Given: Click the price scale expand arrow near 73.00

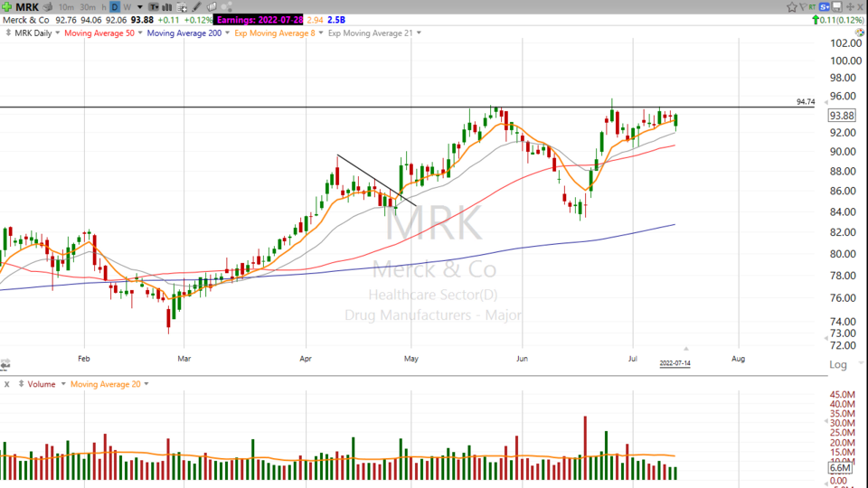Looking at the screenshot, I should click(827, 337).
